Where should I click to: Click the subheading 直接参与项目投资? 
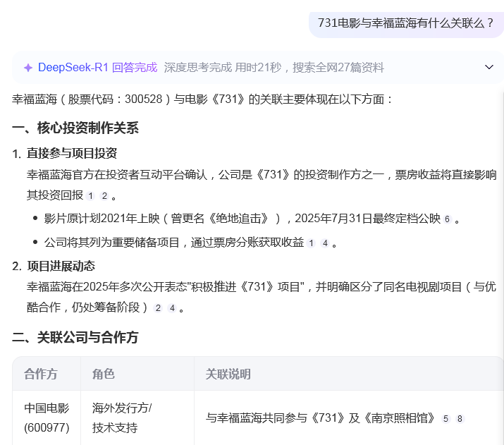tap(72, 153)
